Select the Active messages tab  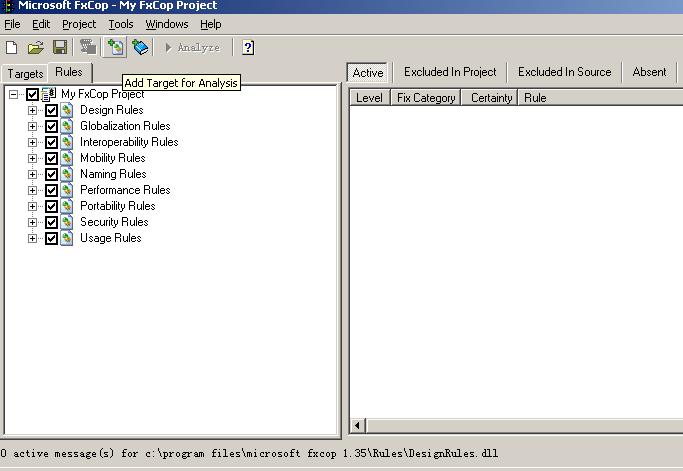point(368,72)
